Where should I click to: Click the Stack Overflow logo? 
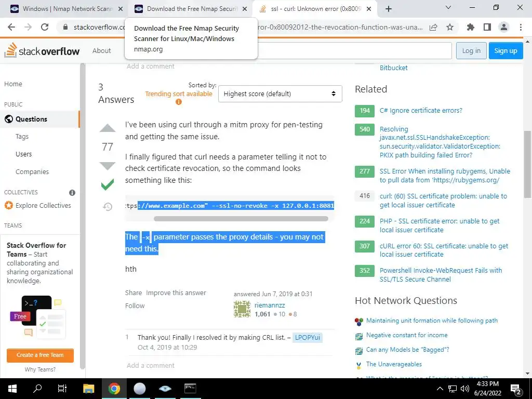pyautogui.click(x=42, y=50)
